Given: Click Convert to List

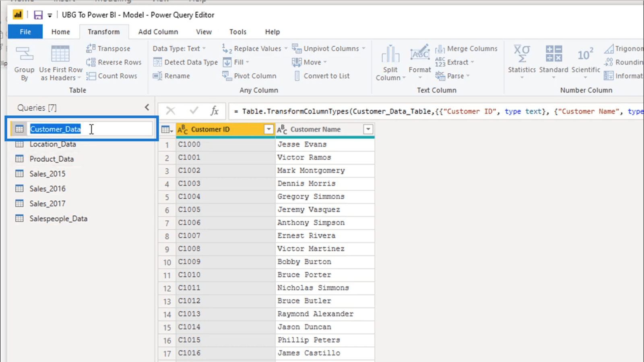Looking at the screenshot, I should pos(321,76).
